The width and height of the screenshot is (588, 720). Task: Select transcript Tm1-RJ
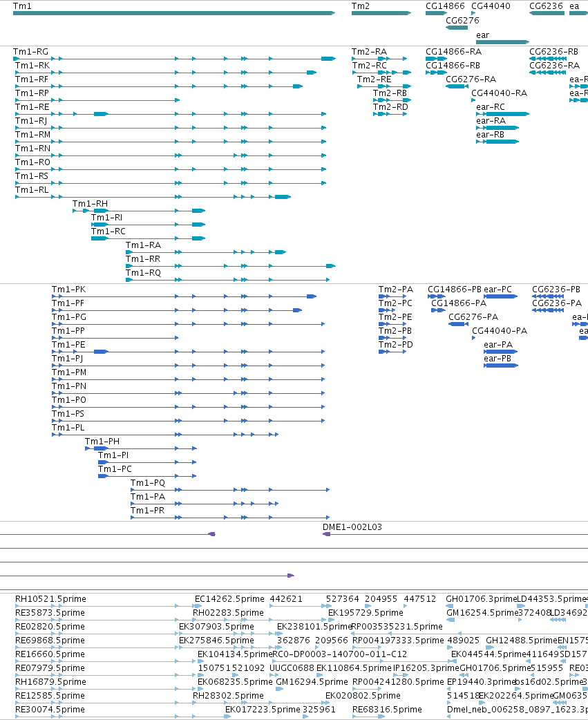(171, 128)
